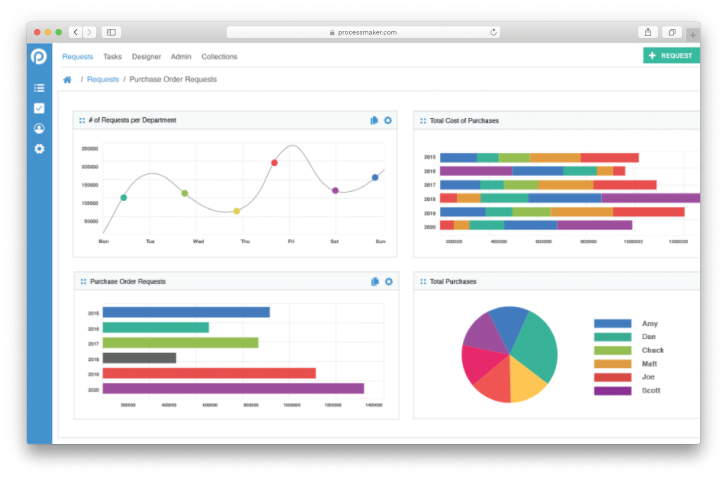Open gear settings on Purchase Order Requests chart
Screen dimensions: 727x477
point(389,281)
